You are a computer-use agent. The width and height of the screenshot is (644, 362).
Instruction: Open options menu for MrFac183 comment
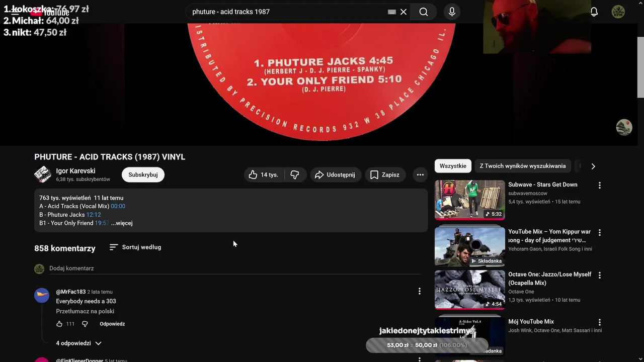tap(419, 291)
